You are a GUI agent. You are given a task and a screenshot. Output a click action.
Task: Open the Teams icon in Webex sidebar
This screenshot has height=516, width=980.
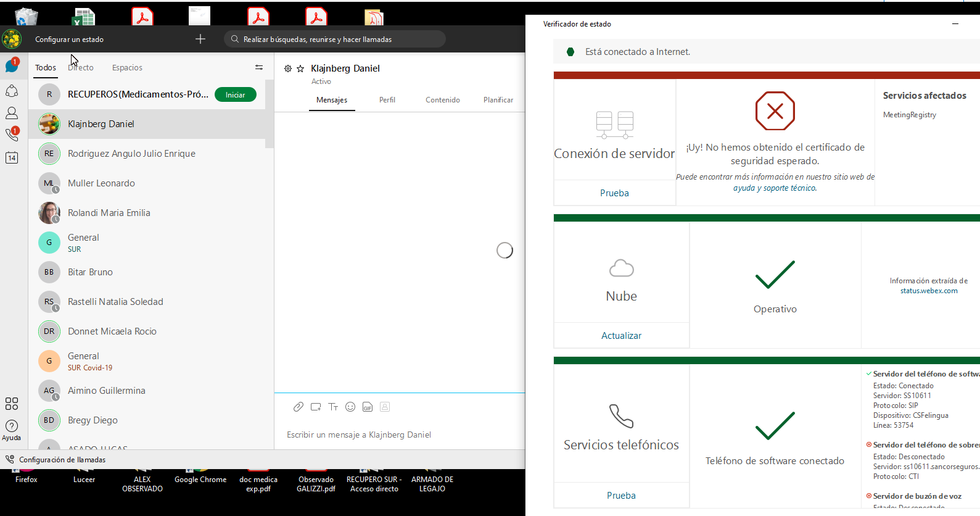click(12, 91)
